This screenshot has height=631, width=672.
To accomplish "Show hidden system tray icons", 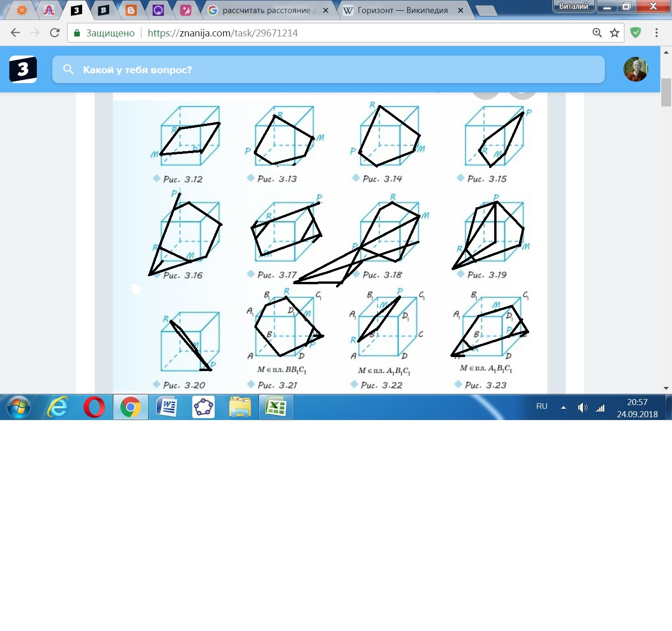I will 563,407.
